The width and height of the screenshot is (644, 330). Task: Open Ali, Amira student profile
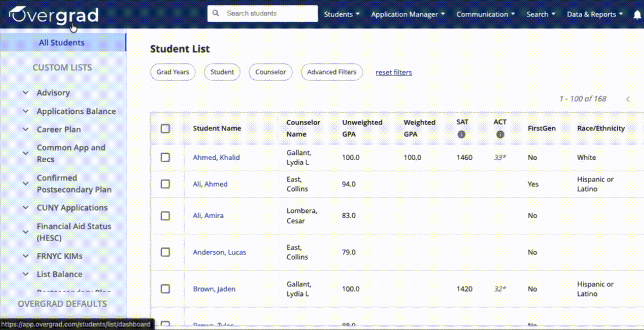point(208,216)
